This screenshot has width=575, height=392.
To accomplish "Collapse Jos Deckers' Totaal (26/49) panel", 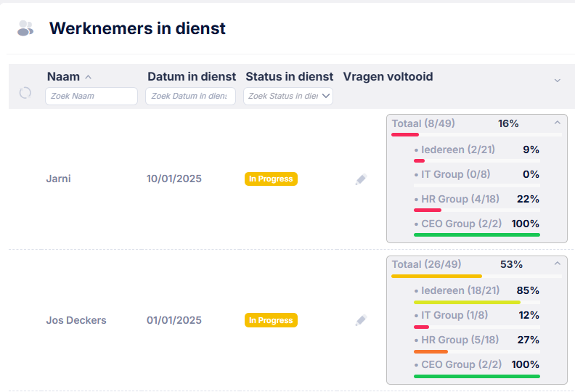I will (558, 264).
